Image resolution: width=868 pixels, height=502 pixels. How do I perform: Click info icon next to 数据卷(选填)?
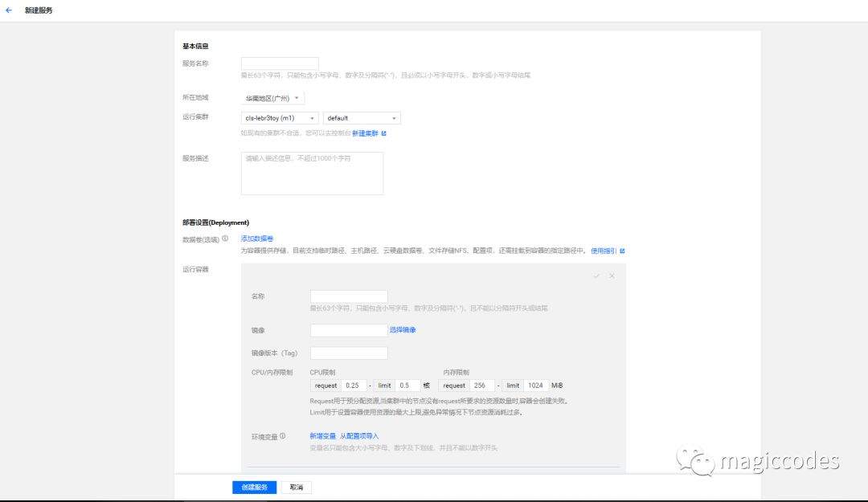tap(225, 239)
